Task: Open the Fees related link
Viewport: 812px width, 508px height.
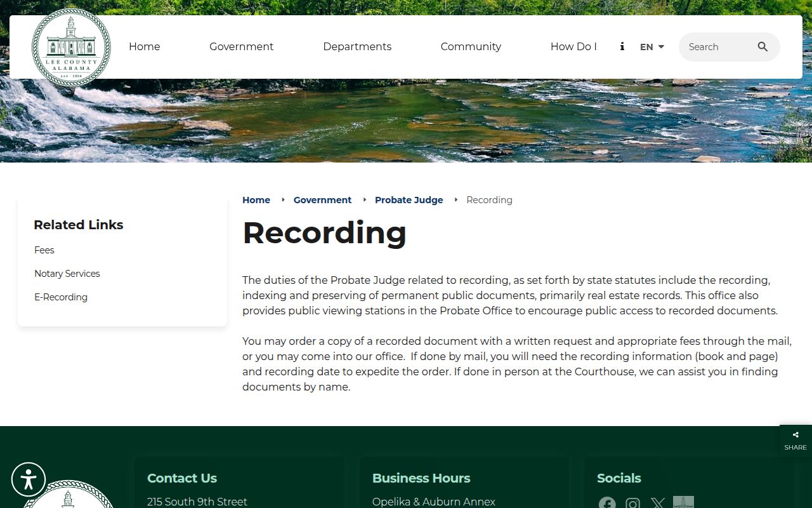Action: (44, 250)
